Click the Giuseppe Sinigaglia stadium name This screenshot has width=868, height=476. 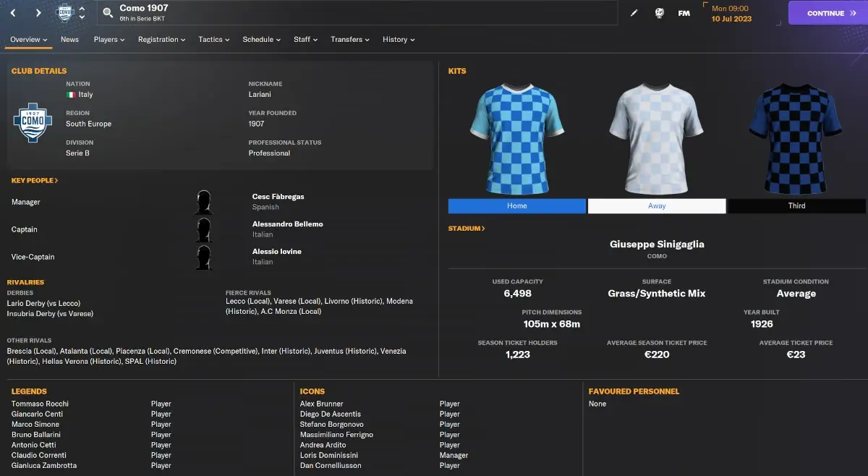pos(657,245)
